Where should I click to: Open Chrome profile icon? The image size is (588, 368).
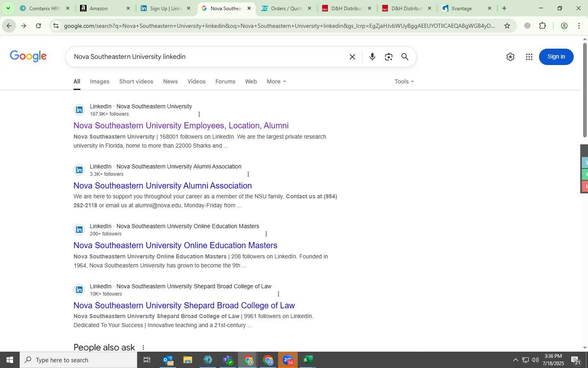[x=564, y=26]
